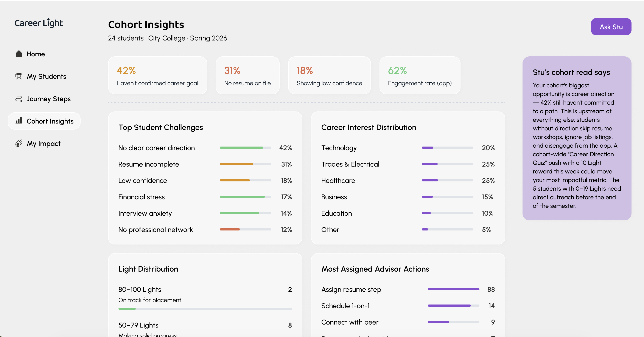Click the Cohort Insights bar chart icon
The width and height of the screenshot is (644, 337).
click(x=19, y=121)
